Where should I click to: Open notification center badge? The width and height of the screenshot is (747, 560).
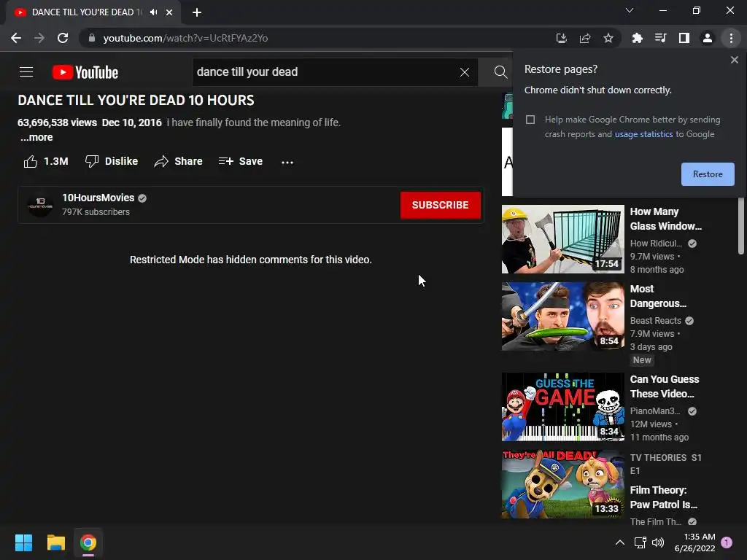(727, 542)
